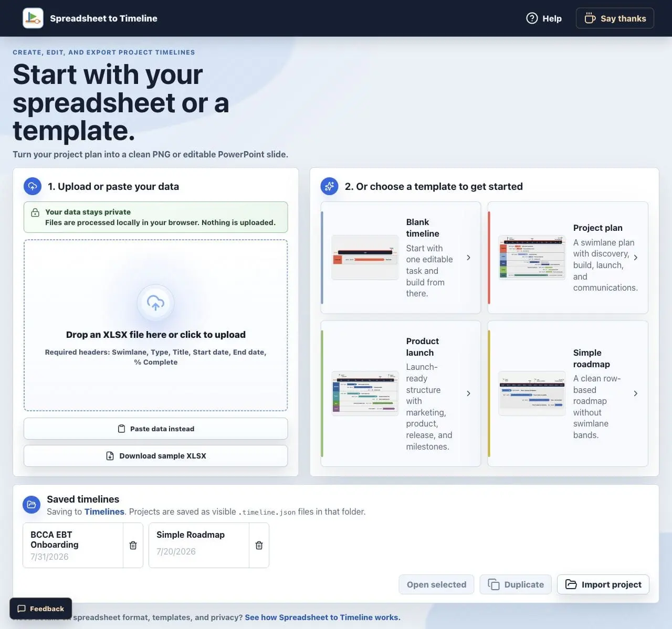Select the Simple roadmap preview thumbnail
The width and height of the screenshot is (672, 629).
[x=532, y=393]
